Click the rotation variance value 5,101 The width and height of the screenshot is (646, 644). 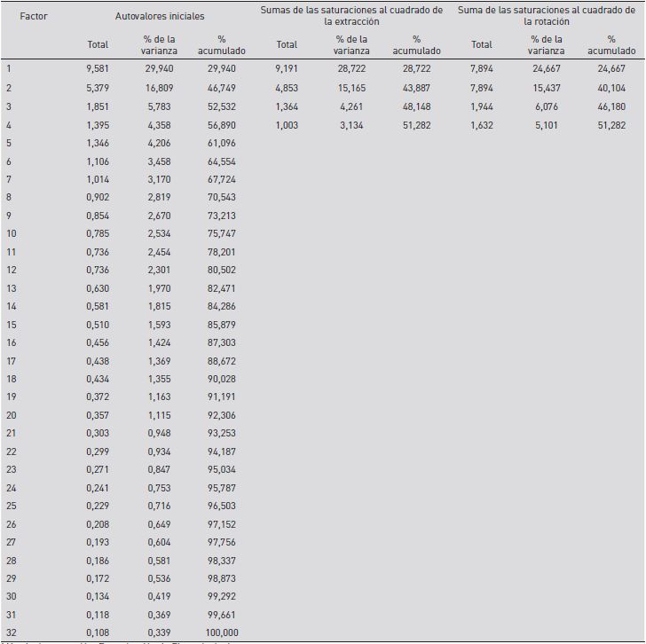546,125
